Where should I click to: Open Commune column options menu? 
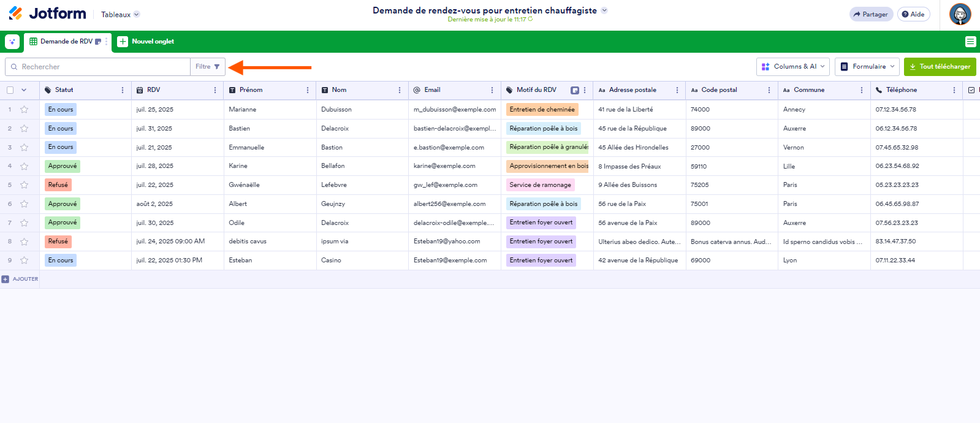click(x=862, y=90)
